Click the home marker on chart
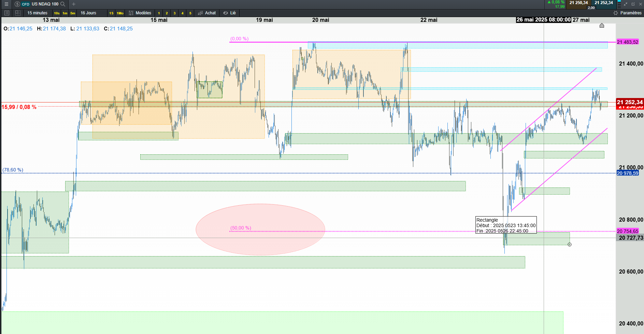The image size is (644, 334). point(602,26)
